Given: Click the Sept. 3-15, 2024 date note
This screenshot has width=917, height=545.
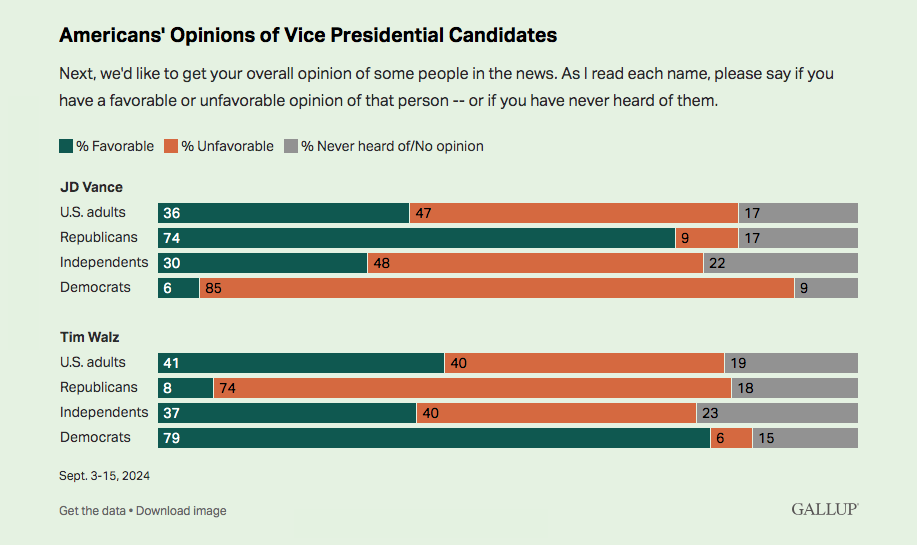Looking at the screenshot, I should pyautogui.click(x=105, y=476).
